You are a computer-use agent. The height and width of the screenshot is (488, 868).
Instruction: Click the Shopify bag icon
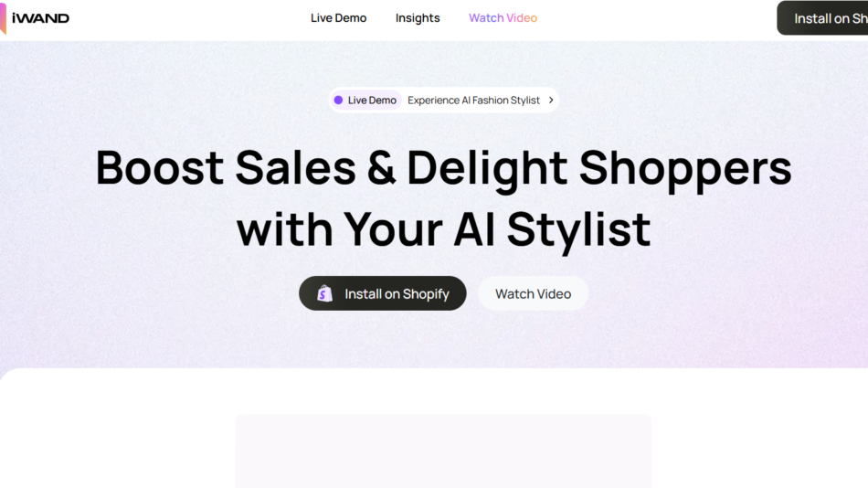click(325, 293)
